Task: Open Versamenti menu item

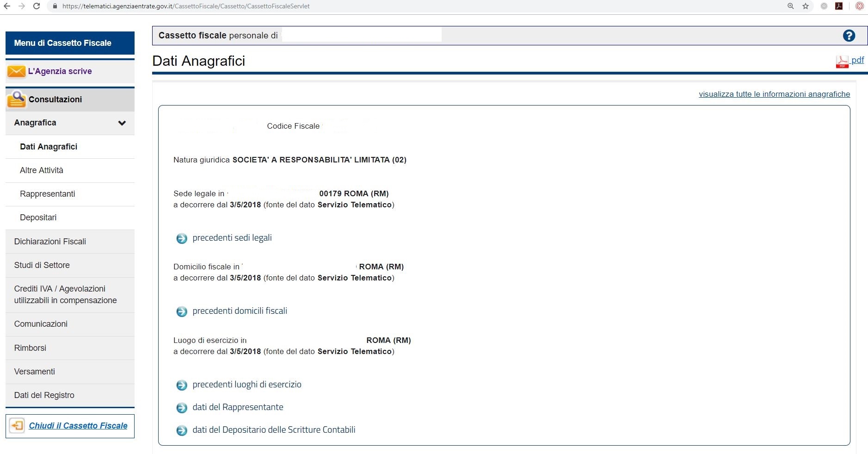Action: click(x=70, y=372)
